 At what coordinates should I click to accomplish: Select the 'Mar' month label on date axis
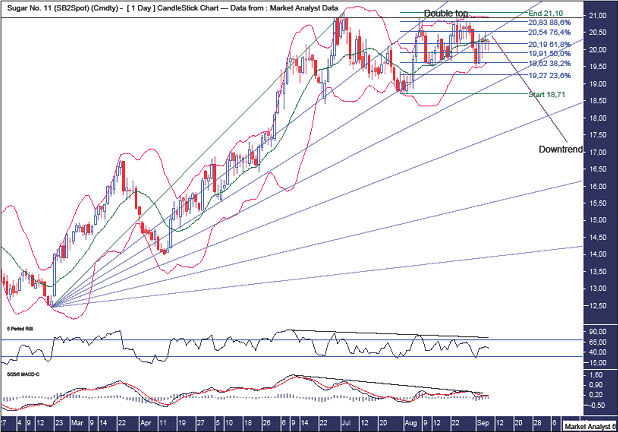coord(77,423)
